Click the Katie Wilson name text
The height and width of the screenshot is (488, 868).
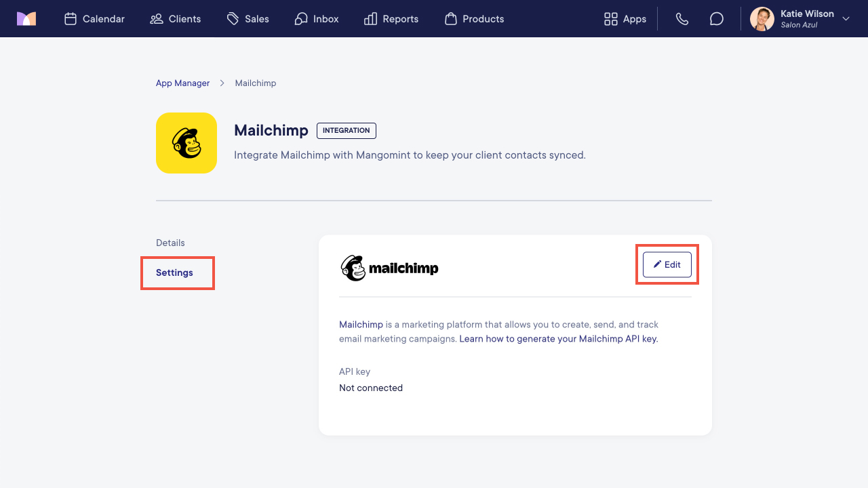(x=807, y=14)
